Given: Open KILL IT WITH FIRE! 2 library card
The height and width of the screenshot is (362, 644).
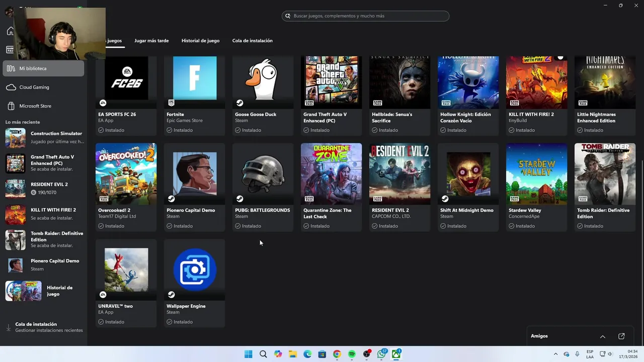Looking at the screenshot, I should (537, 96).
